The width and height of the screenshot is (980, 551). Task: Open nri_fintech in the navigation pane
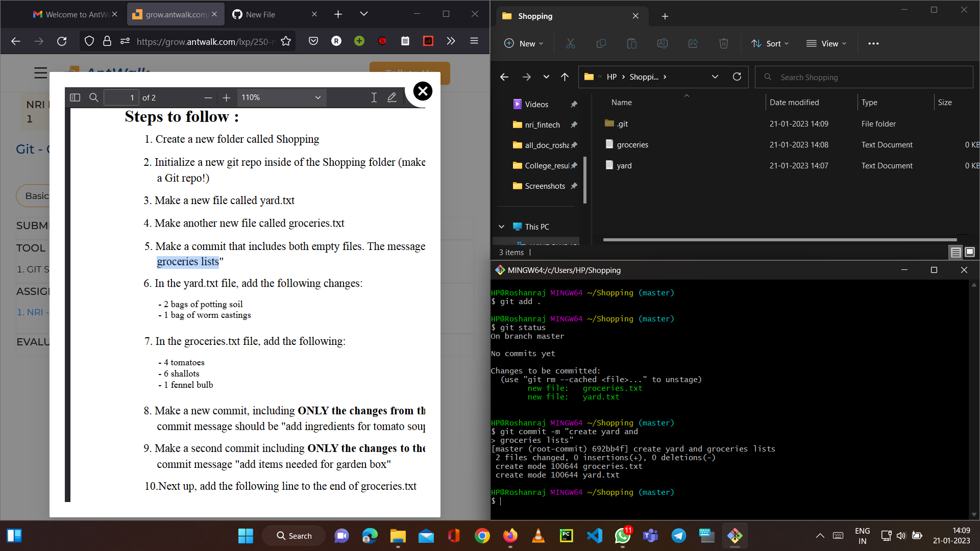(542, 125)
